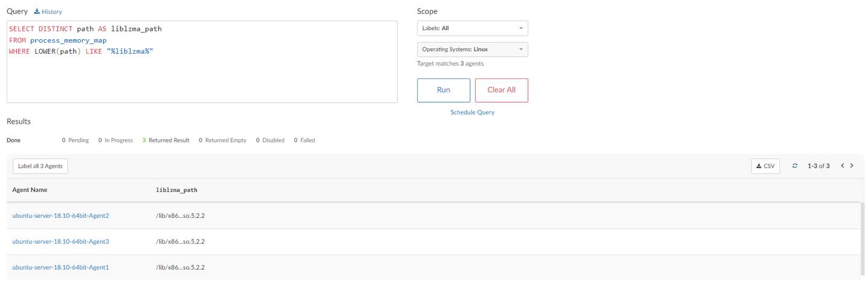Click inside the SQL query editor
Image resolution: width=868 pixels, height=292 pixels.
(202, 72)
